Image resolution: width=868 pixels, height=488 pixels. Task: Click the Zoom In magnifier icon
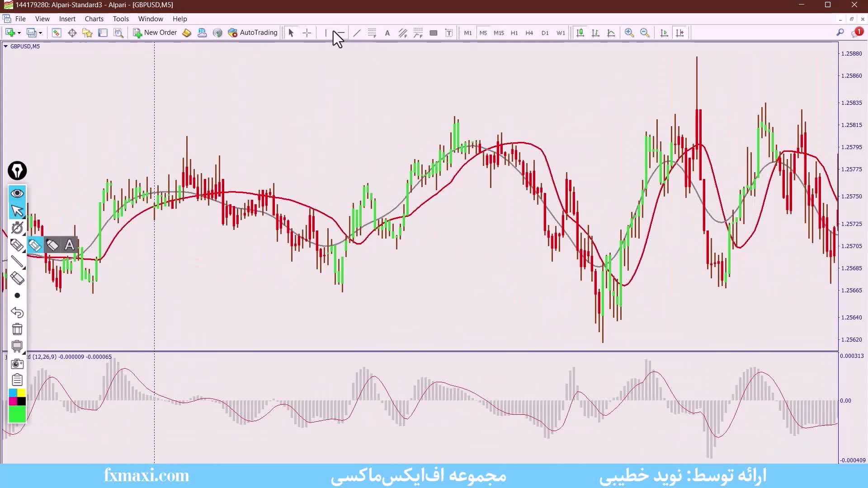[x=629, y=33]
